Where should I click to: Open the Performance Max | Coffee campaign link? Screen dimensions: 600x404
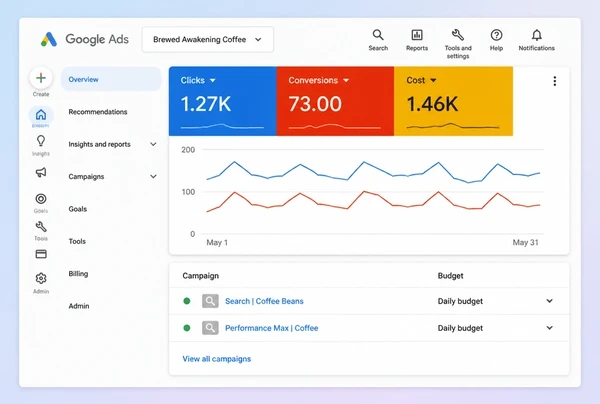tap(272, 328)
